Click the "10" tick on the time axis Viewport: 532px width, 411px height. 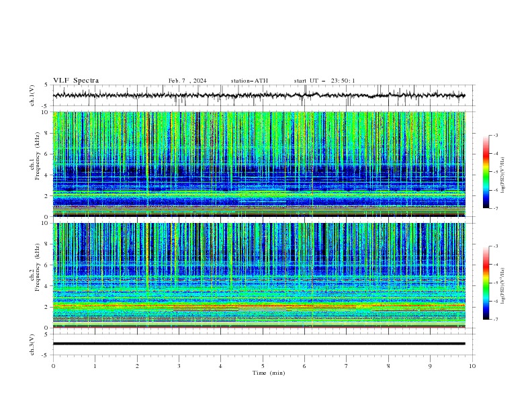[472, 366]
